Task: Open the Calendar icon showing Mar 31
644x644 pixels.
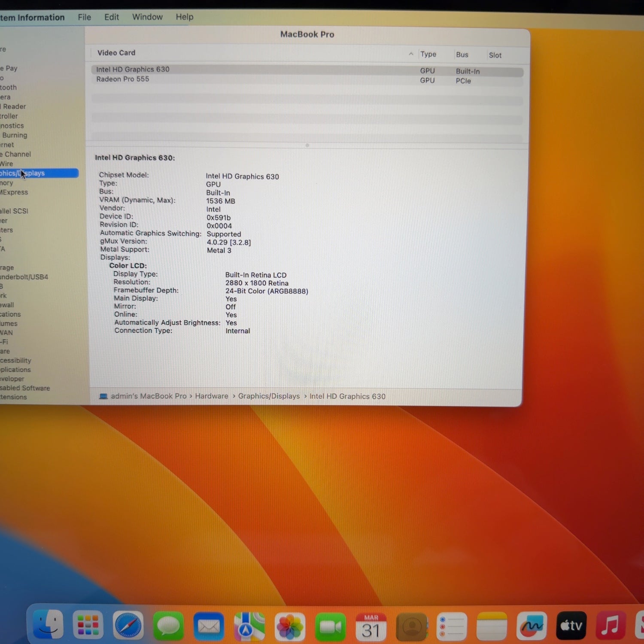Action: click(x=371, y=628)
